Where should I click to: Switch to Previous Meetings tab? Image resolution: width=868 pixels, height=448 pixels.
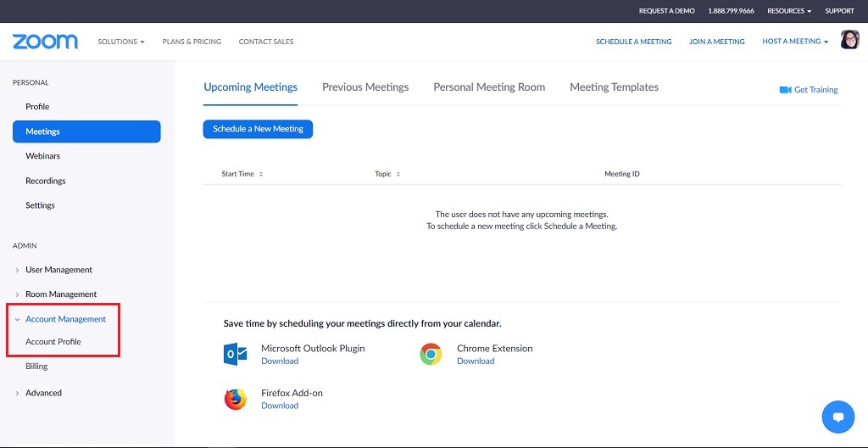point(365,87)
